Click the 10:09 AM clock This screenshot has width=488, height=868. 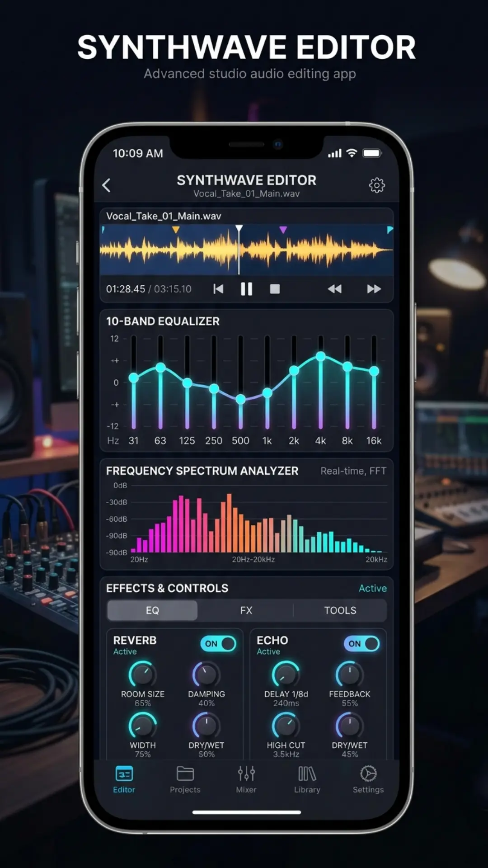[138, 154]
